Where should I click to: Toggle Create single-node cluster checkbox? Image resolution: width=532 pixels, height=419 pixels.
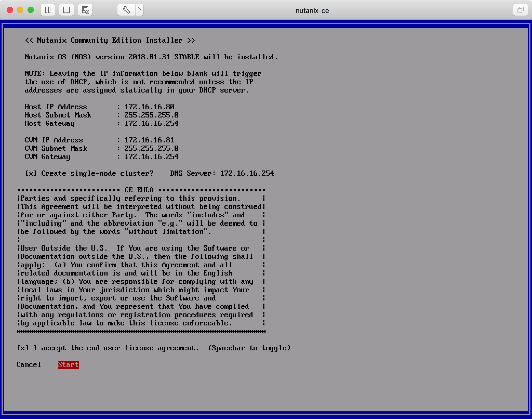point(31,173)
